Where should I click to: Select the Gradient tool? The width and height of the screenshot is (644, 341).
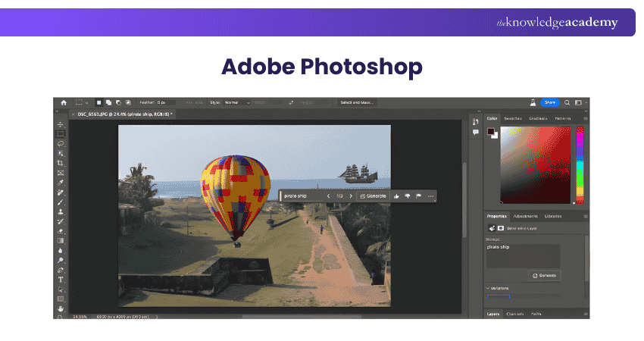61,241
